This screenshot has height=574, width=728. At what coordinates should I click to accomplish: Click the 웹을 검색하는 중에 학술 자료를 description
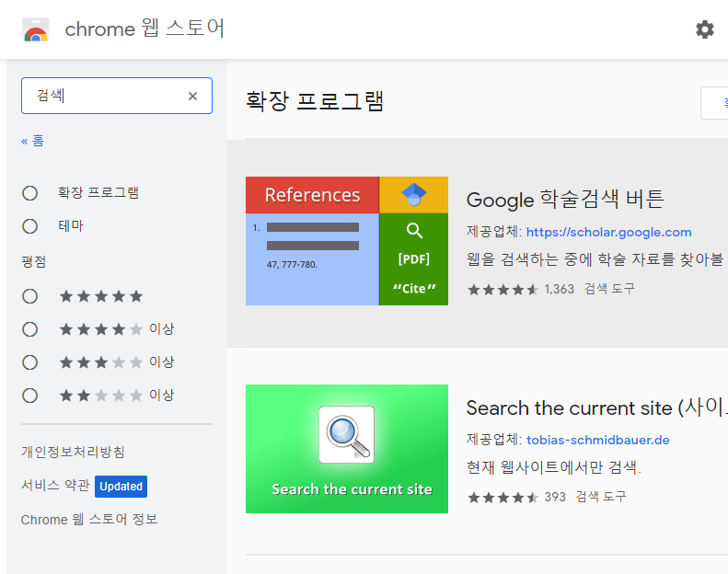pyautogui.click(x=595, y=259)
